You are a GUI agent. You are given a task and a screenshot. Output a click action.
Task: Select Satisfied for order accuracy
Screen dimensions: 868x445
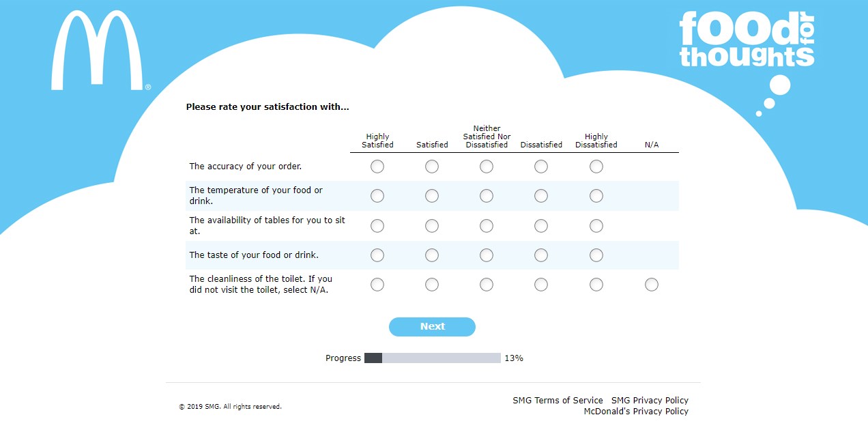[x=432, y=167]
